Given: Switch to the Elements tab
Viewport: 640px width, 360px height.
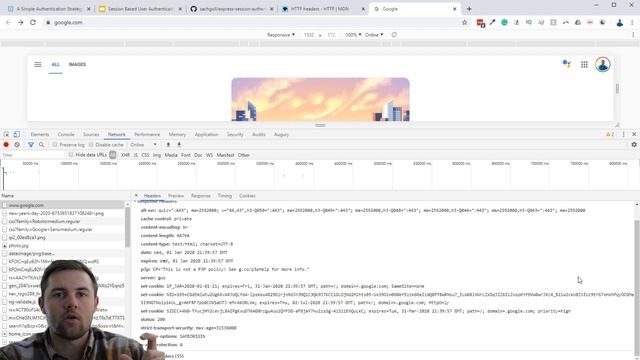Looking at the screenshot, I should pyautogui.click(x=40, y=134).
